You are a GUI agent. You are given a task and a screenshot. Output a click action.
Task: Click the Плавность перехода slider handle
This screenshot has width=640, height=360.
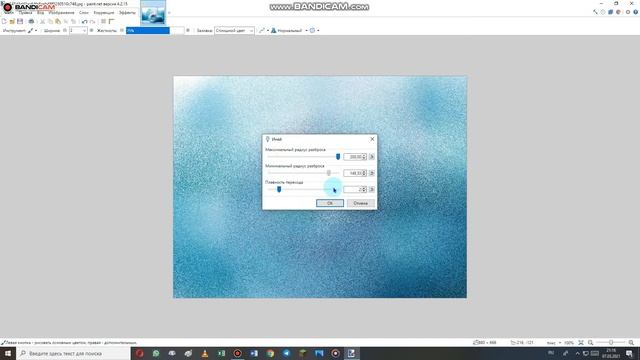tap(279, 189)
